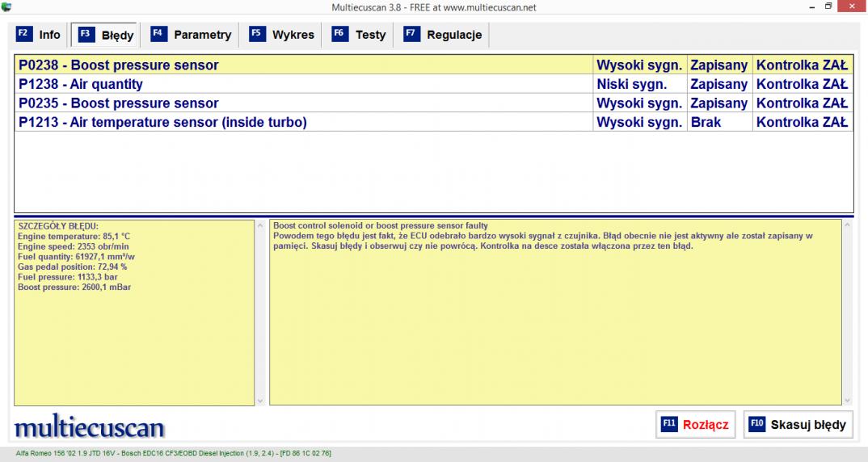Open the Testy tab
868x462 pixels.
(360, 35)
